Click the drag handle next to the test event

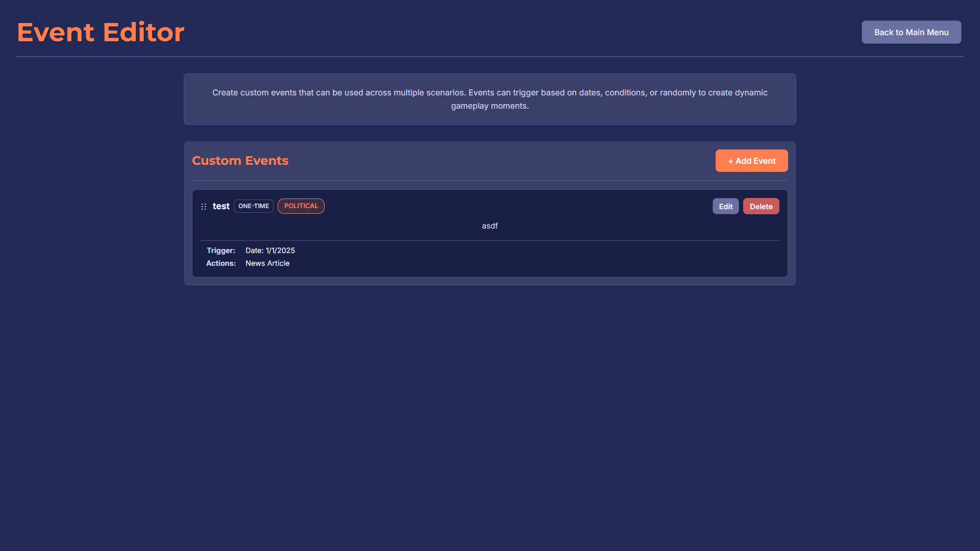(x=204, y=207)
